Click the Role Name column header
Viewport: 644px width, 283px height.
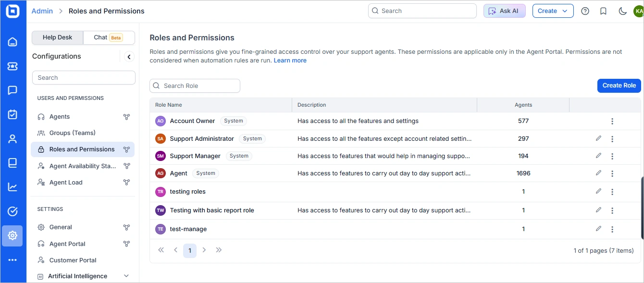[x=168, y=105]
